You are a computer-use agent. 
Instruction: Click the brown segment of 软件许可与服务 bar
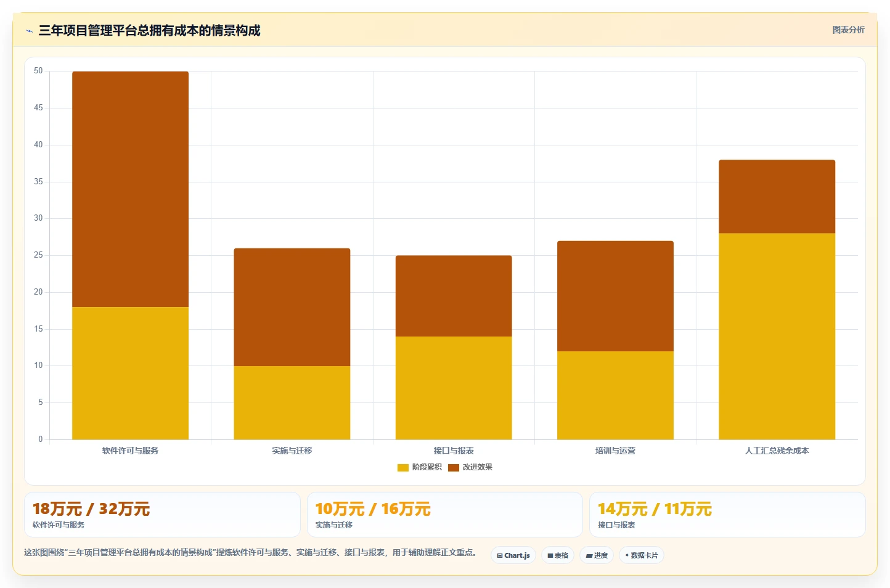pyautogui.click(x=130, y=189)
